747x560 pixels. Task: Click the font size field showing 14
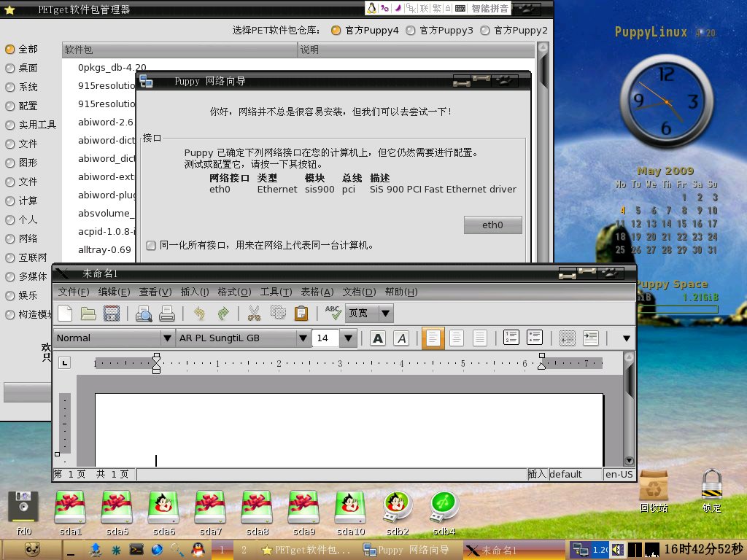[325, 338]
